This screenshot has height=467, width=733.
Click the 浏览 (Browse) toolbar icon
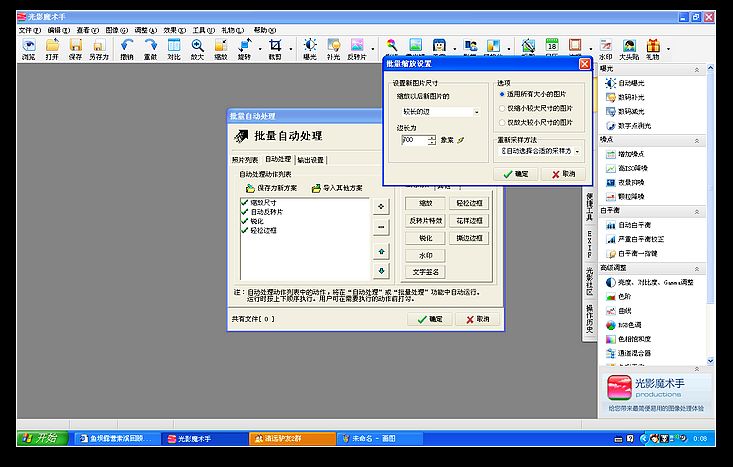tap(28, 49)
